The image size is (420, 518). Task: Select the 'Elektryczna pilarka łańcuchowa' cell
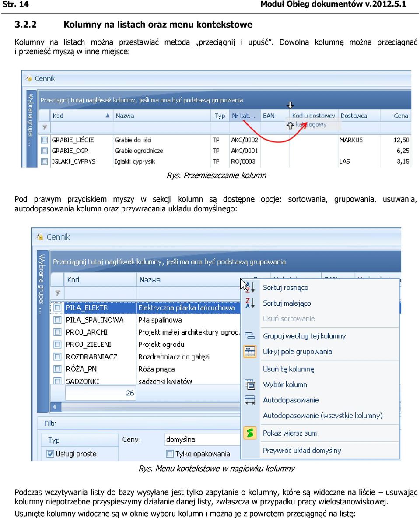tap(189, 307)
